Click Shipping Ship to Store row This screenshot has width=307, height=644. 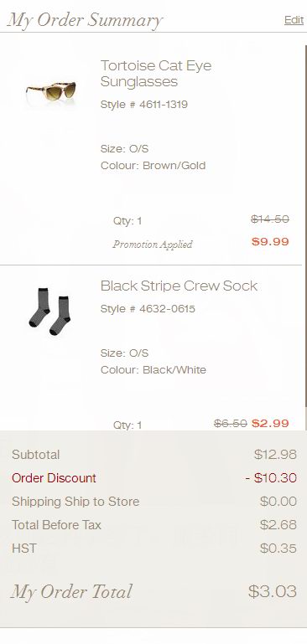153,502
